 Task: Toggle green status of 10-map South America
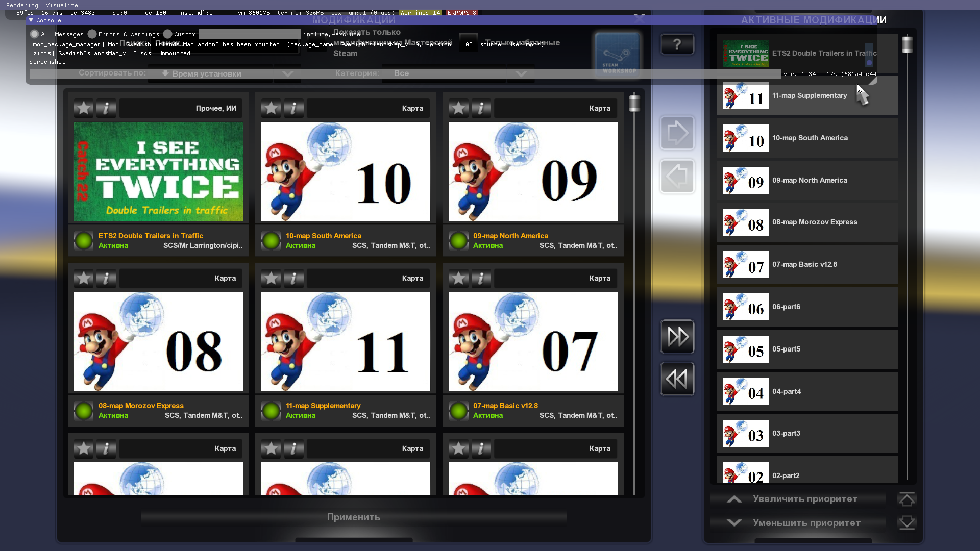271,240
